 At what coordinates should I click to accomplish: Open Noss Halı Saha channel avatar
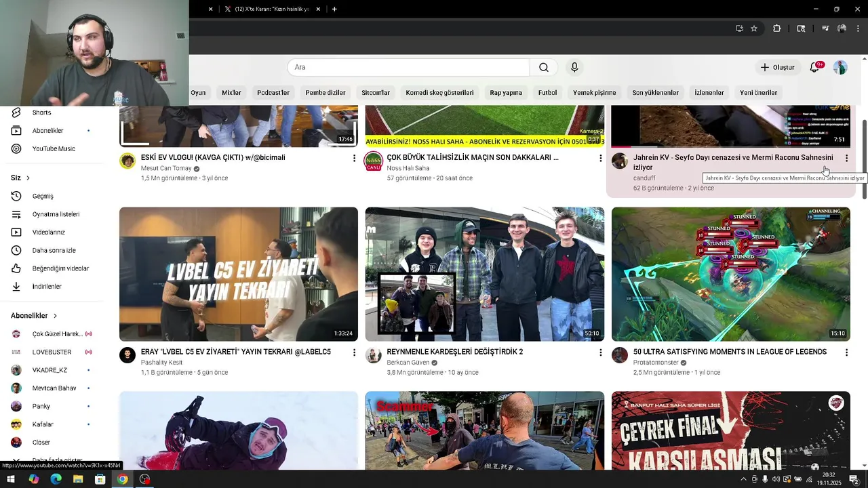tap(374, 161)
